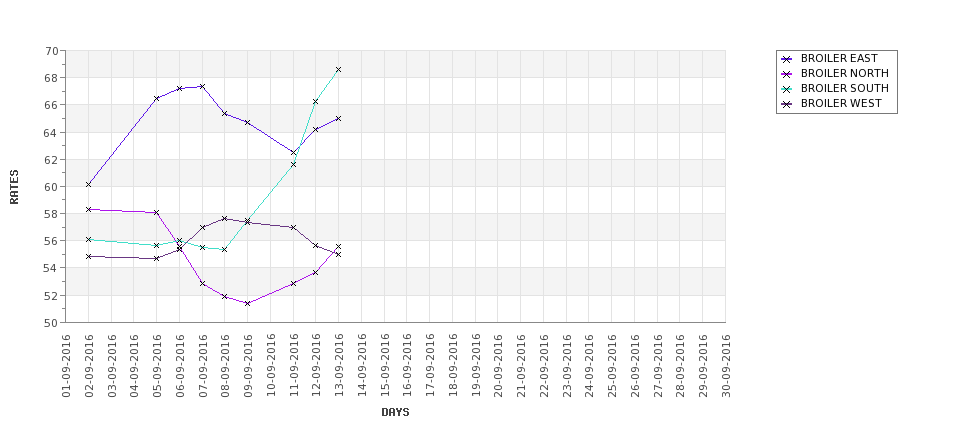Click the BROILER NORTH legend marker icon
This screenshot has width=975, height=429.
coord(787,74)
